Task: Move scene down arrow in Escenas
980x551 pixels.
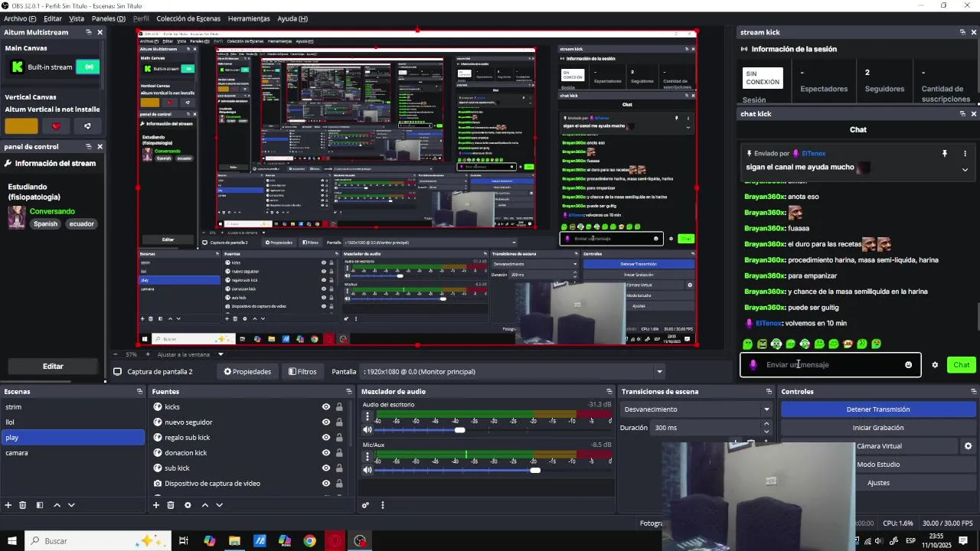Action: point(72,505)
